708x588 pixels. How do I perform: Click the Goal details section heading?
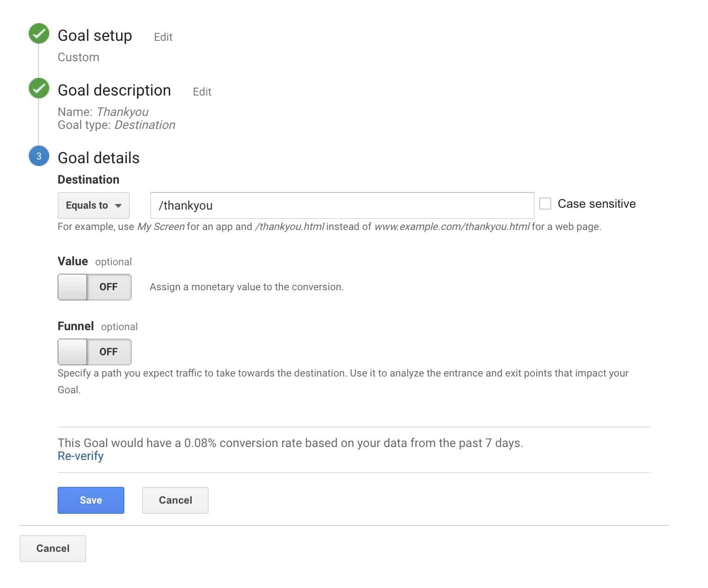click(98, 158)
